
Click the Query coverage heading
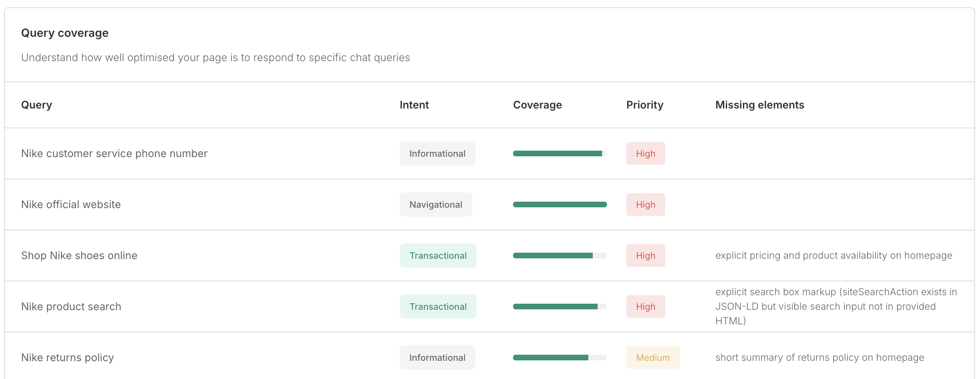(x=65, y=33)
